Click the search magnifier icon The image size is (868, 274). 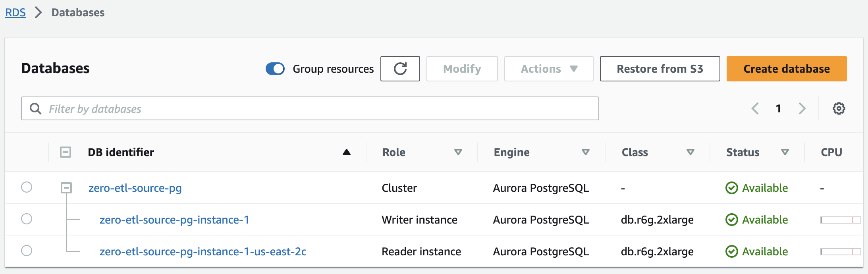[36, 108]
